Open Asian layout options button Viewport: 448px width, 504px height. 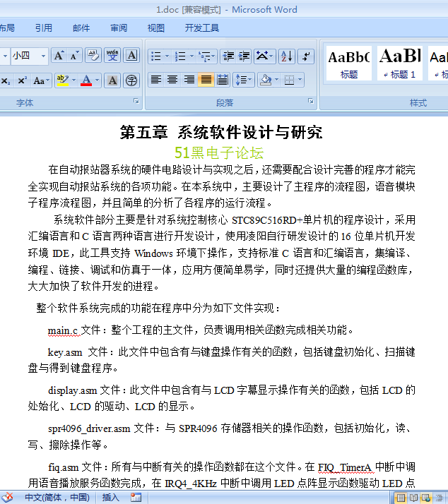point(264,56)
